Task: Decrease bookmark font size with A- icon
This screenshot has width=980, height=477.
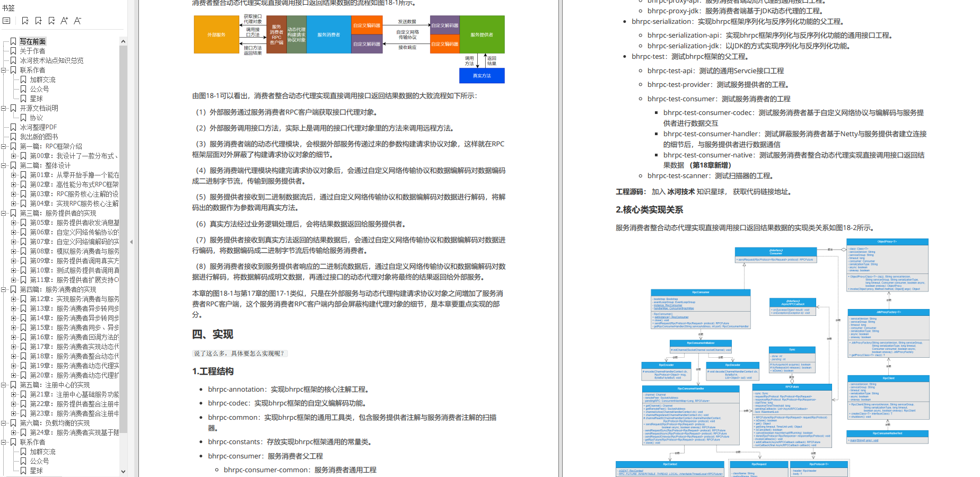Action: pyautogui.click(x=77, y=21)
